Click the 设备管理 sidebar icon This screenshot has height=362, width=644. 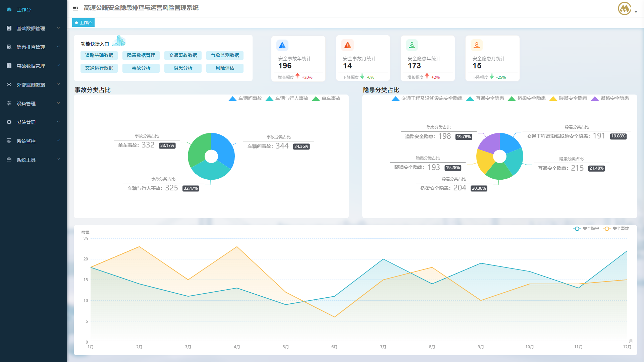[x=9, y=104]
